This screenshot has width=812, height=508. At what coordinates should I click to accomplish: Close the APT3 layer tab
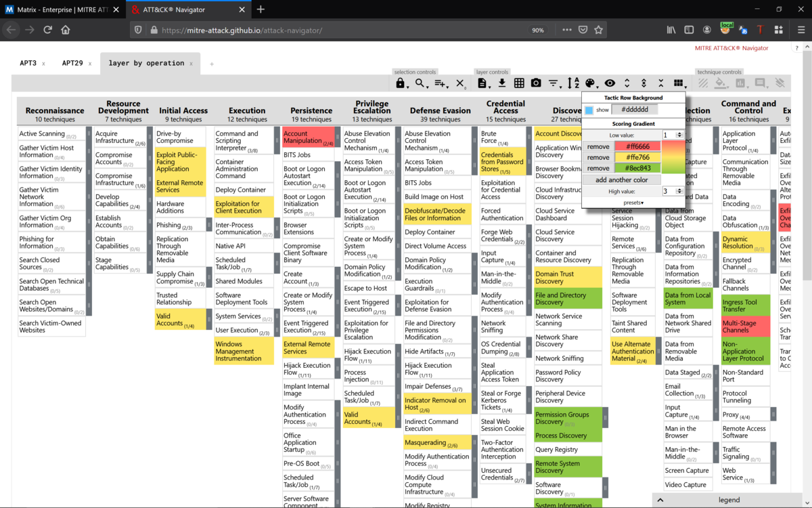pos(43,64)
